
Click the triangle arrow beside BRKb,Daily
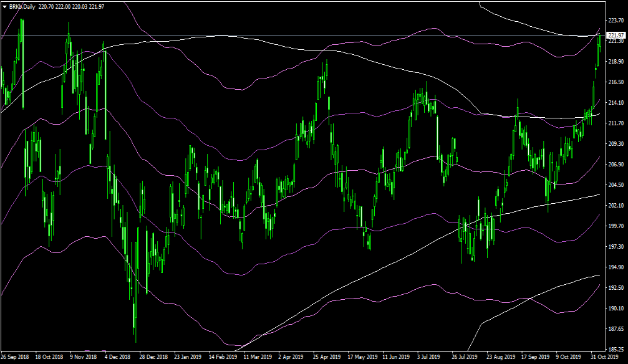coord(5,6)
